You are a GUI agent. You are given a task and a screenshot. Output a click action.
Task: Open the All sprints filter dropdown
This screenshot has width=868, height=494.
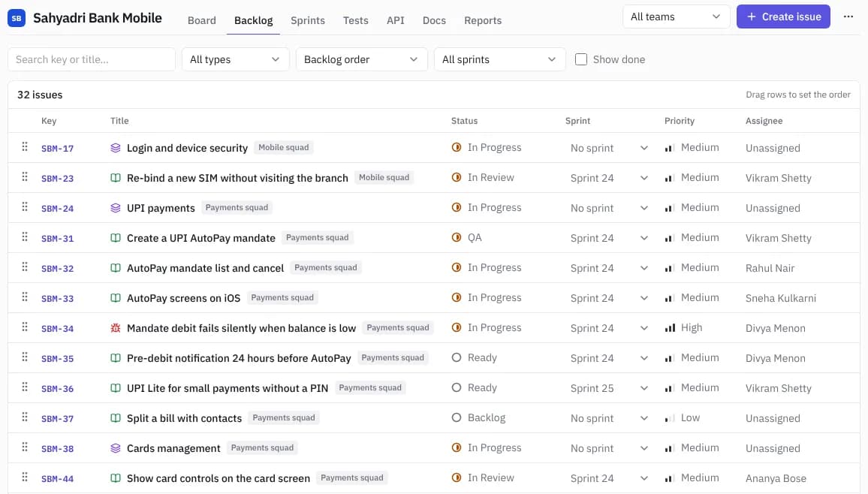click(499, 59)
